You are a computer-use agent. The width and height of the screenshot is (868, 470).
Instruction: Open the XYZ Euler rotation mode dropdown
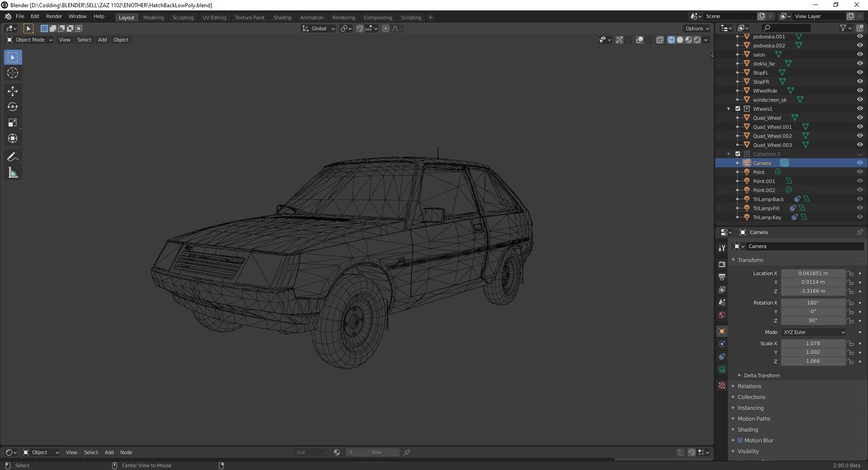[x=812, y=332]
